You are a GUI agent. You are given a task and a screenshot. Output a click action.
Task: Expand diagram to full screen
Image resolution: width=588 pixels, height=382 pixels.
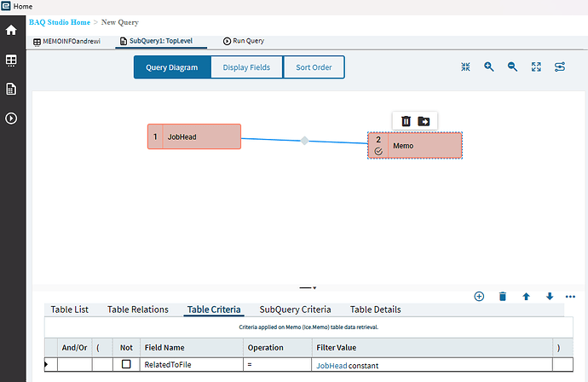pyautogui.click(x=536, y=67)
